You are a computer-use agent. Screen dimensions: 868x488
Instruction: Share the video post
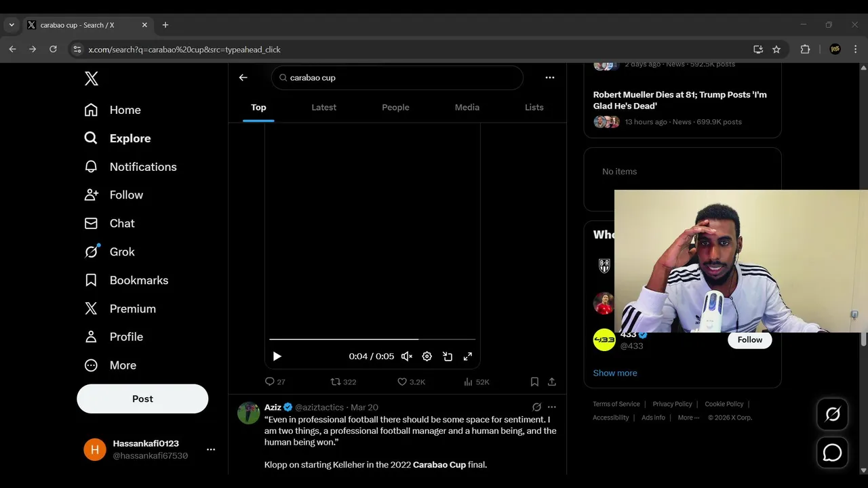coord(552,382)
